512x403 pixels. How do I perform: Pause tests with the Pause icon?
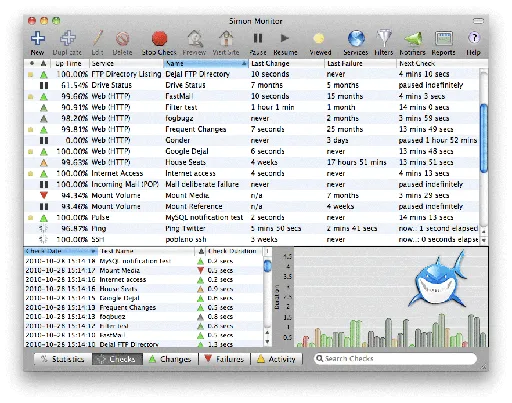(258, 38)
